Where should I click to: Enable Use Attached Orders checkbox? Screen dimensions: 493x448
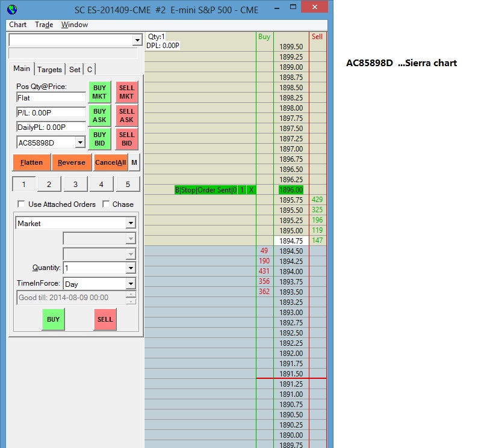pyautogui.click(x=22, y=204)
